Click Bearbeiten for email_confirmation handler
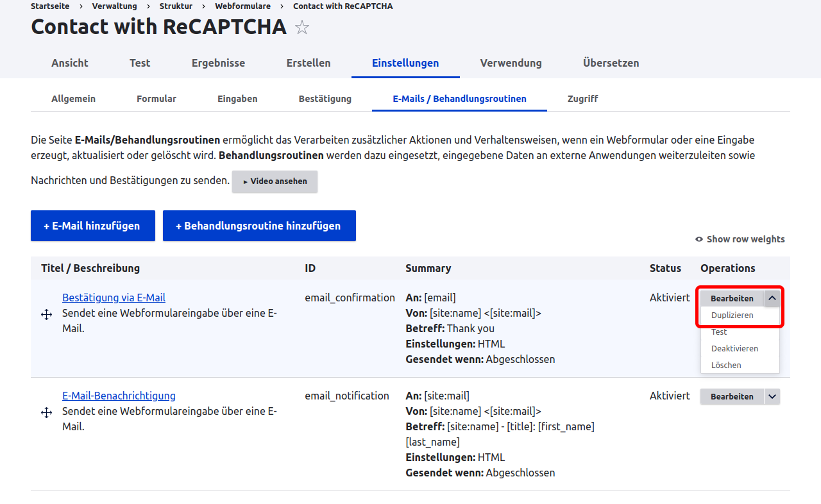Screen dimensions: 821x504 click(732, 298)
